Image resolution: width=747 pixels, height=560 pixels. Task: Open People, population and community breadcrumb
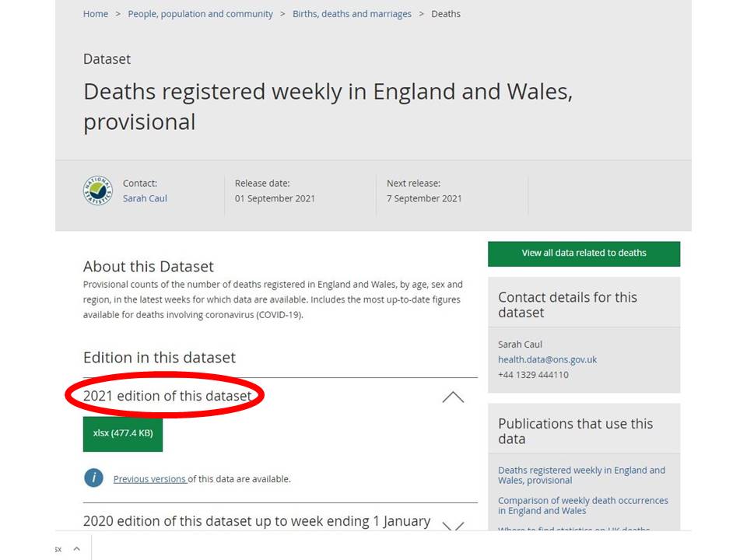200,14
